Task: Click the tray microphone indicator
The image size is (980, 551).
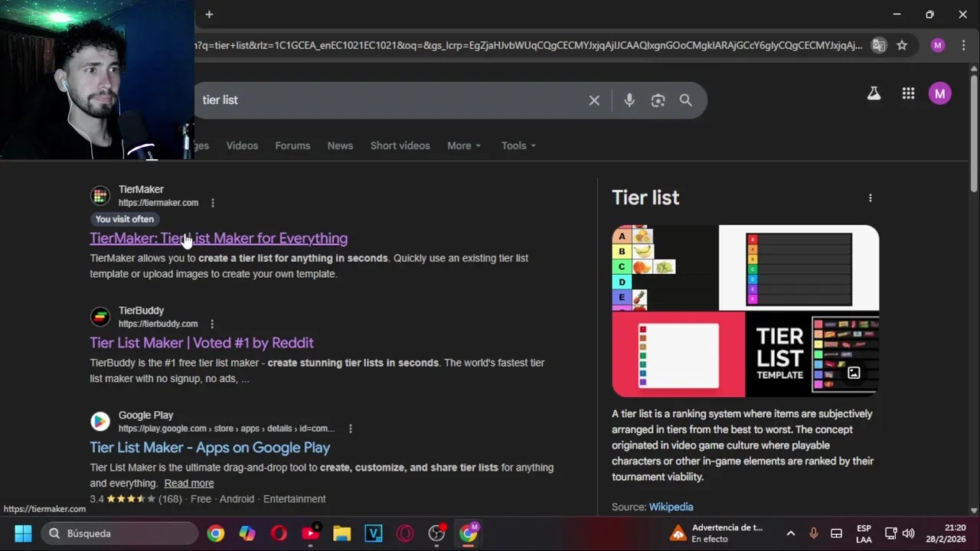Action: [814, 533]
